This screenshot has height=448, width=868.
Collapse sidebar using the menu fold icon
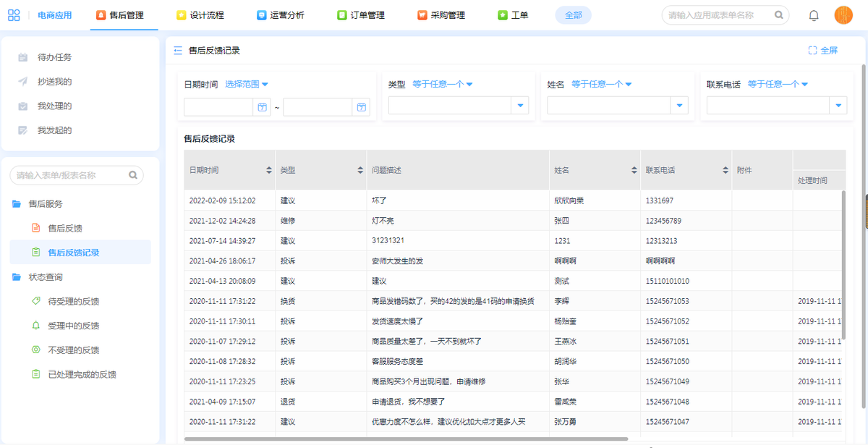pyautogui.click(x=178, y=51)
